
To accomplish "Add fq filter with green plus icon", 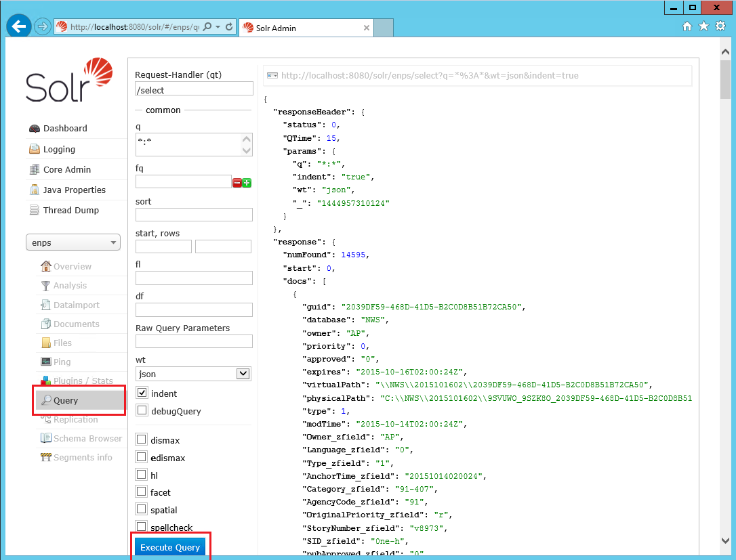I will tap(247, 183).
